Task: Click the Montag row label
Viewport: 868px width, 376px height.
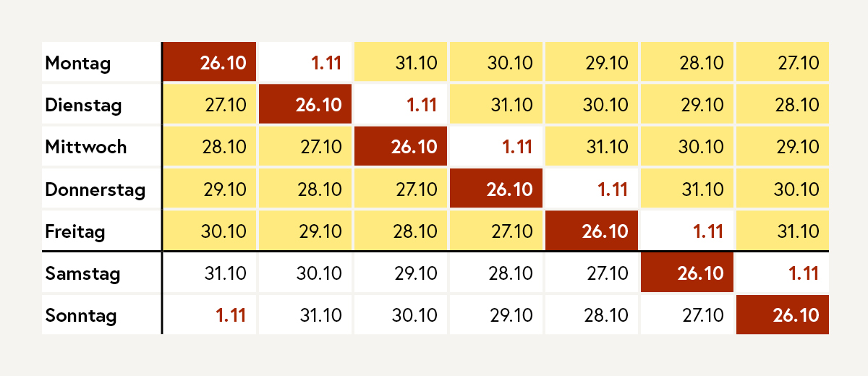Action: click(77, 63)
